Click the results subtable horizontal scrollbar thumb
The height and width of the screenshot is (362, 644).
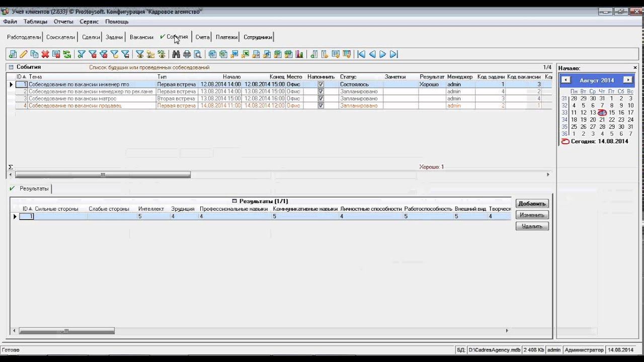point(66,330)
